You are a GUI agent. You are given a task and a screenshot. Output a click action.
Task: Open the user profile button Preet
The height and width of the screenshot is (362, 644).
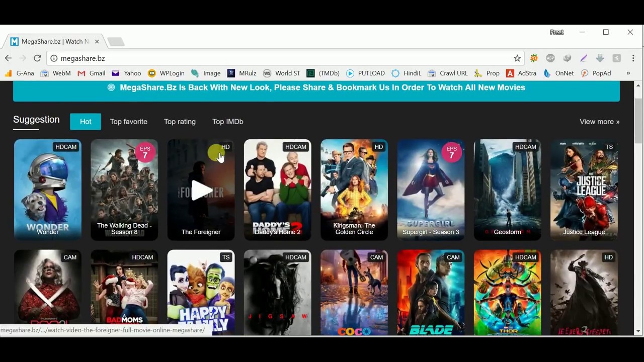(556, 32)
